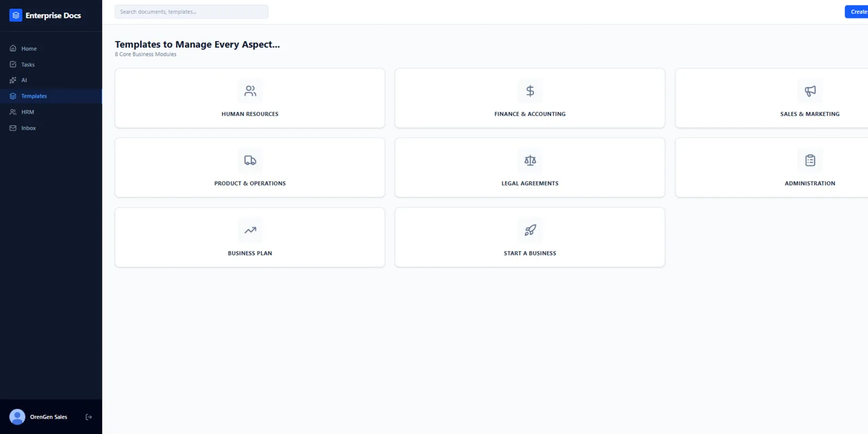This screenshot has width=868, height=434.
Task: Click the '8 Core Business Modules' subtitle
Action: (x=145, y=54)
